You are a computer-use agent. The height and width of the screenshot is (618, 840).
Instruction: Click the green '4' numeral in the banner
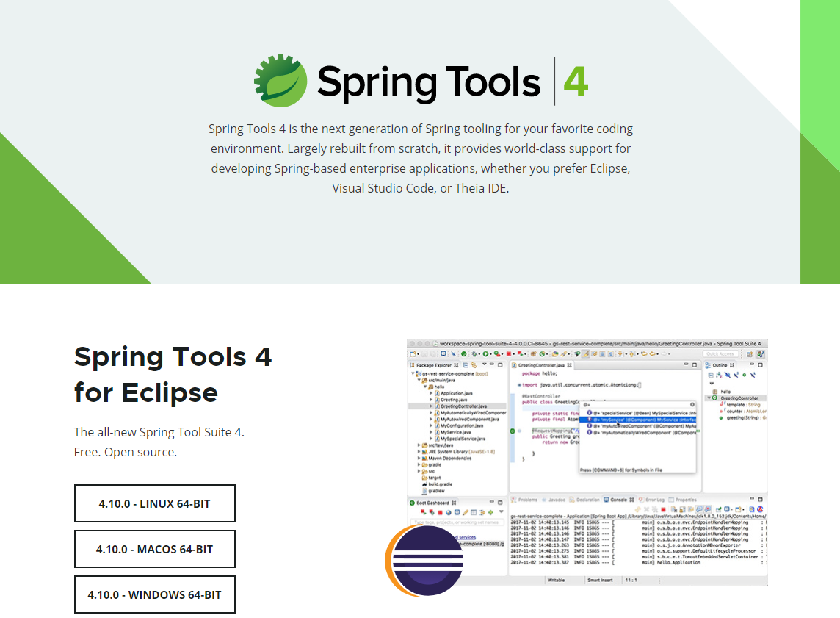tap(576, 82)
